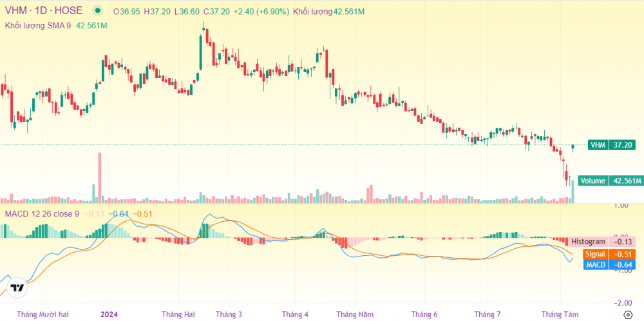Click the L36.60 low price value
The width and height of the screenshot is (644, 321).
coord(187,12)
